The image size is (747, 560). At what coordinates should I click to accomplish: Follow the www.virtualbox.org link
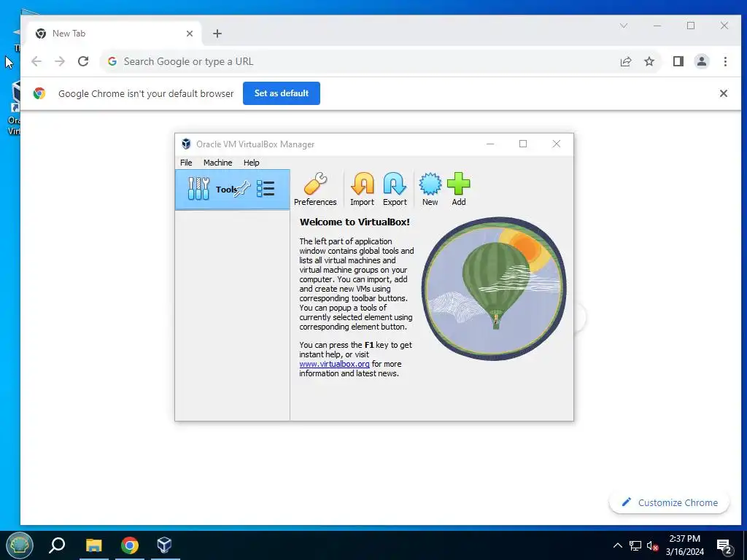point(334,364)
